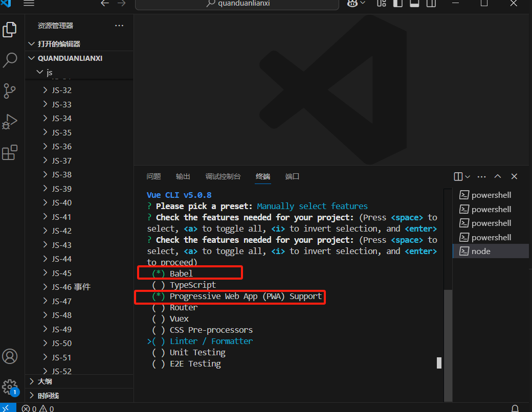Open the Accounts menu icon
The height and width of the screenshot is (412, 532).
(x=10, y=356)
